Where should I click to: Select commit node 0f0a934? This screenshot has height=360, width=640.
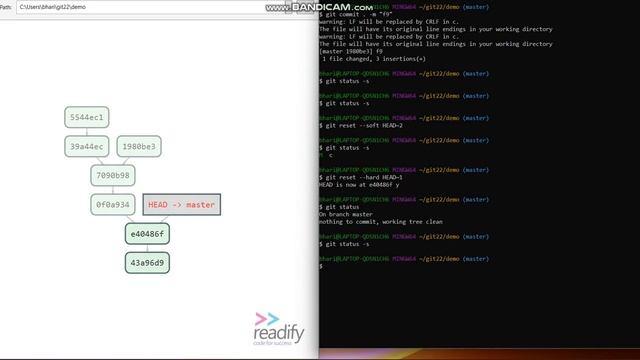click(113, 204)
